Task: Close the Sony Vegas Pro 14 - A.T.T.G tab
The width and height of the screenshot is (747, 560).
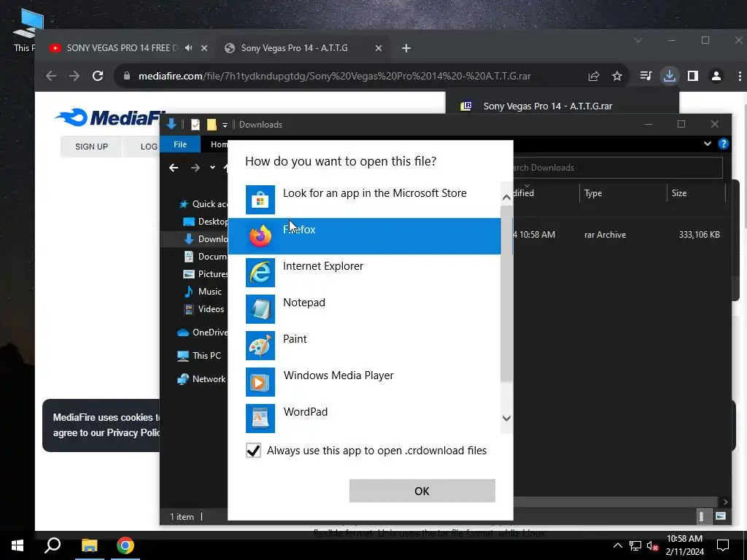Action: coord(379,48)
